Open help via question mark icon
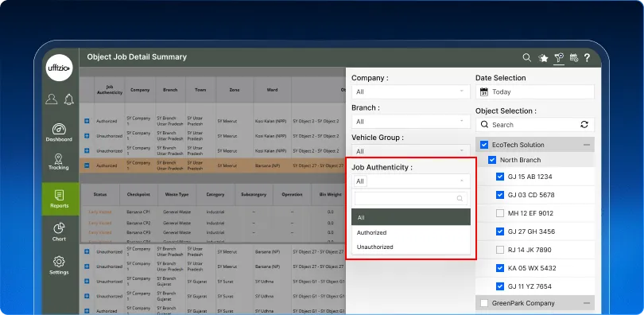This screenshot has width=644, height=315. (x=587, y=58)
